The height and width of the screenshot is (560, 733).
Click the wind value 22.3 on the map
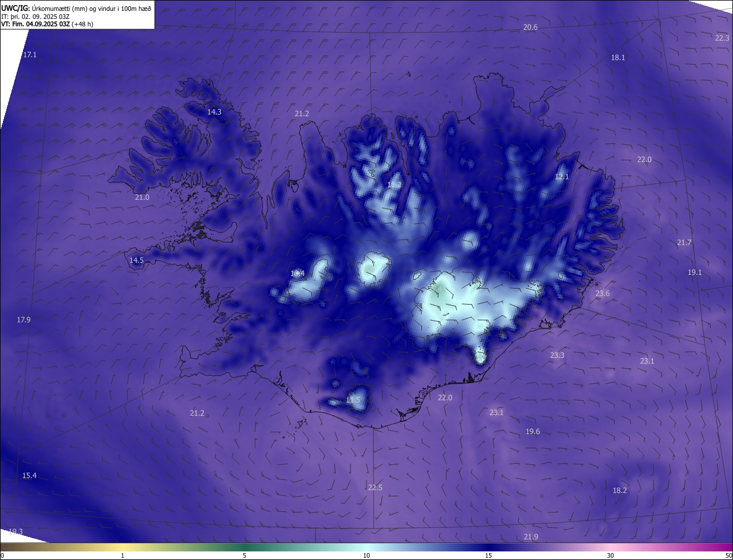pyautogui.click(x=722, y=38)
